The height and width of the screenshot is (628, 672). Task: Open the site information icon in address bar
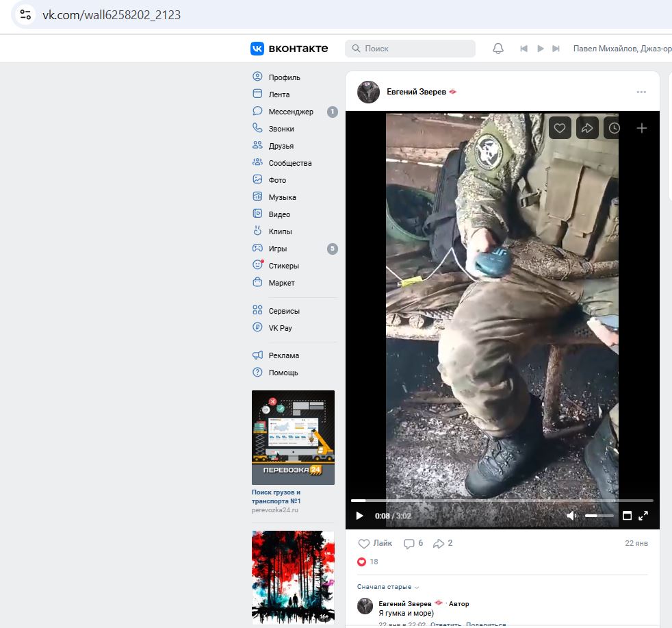click(26, 15)
